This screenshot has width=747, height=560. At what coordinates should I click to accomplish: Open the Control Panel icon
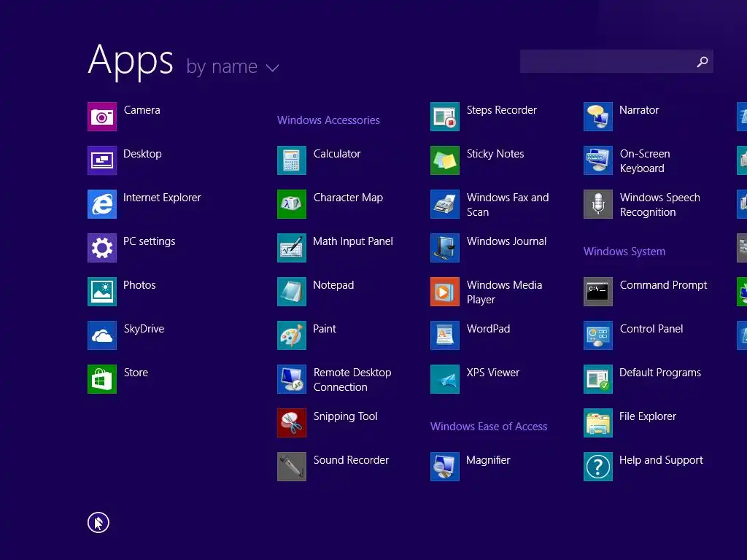(598, 335)
